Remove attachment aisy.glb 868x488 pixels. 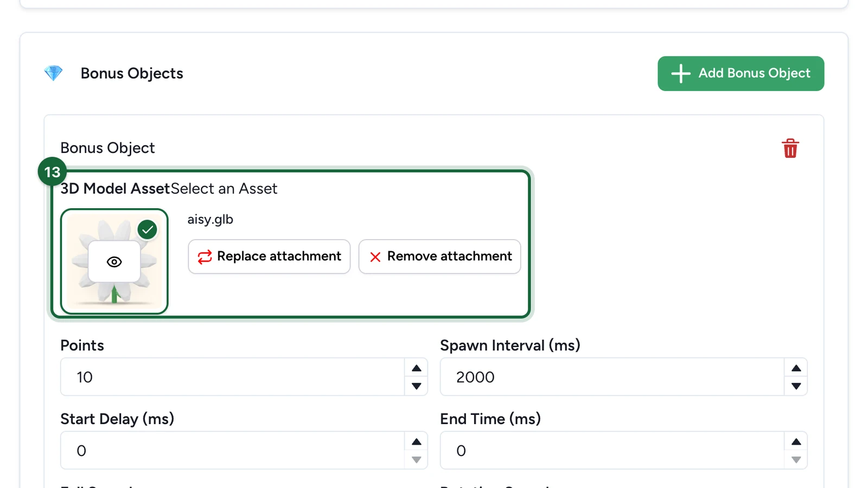pos(439,256)
